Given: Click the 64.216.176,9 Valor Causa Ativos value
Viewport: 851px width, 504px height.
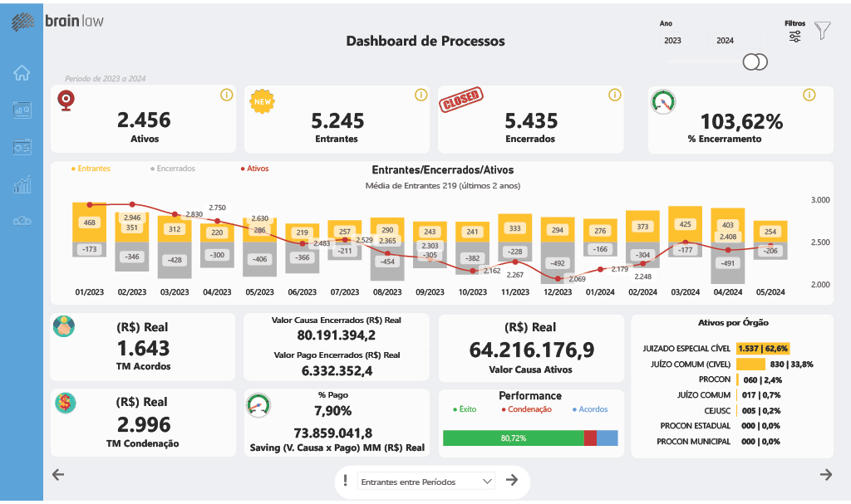Looking at the screenshot, I should tap(531, 350).
